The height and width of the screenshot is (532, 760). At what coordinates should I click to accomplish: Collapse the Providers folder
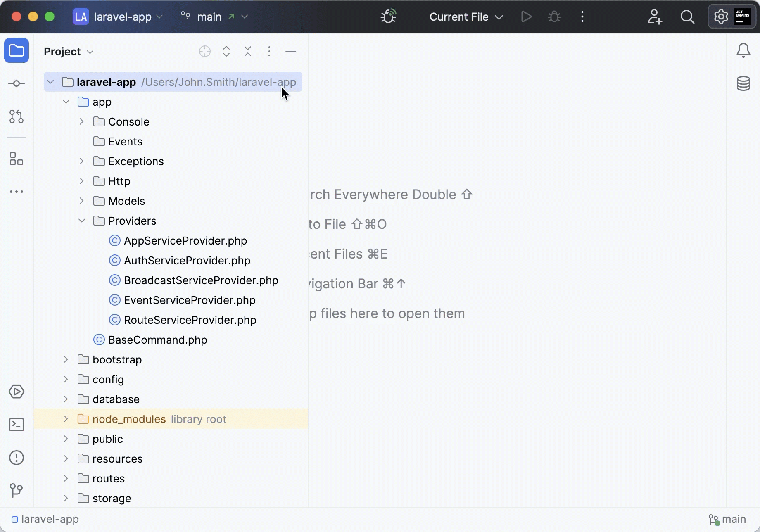click(x=81, y=221)
